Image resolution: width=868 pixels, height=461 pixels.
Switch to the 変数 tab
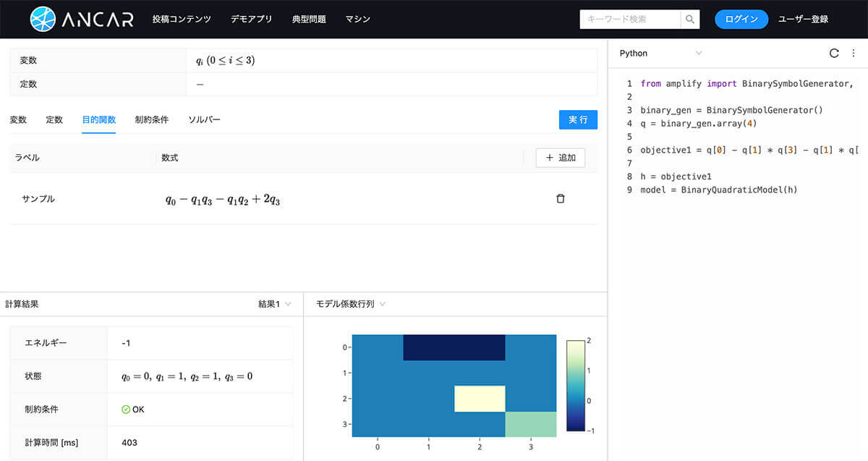point(18,119)
